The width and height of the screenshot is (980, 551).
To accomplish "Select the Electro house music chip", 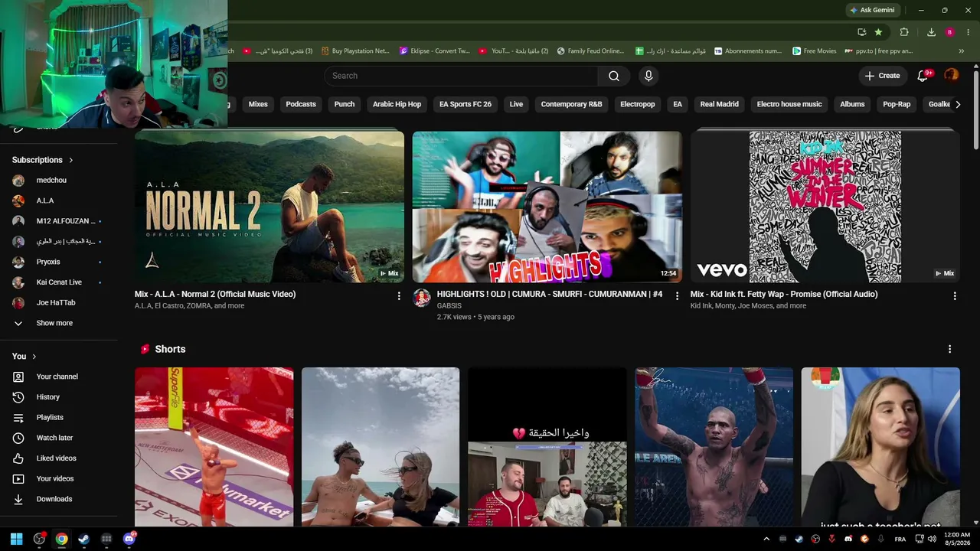I will point(789,104).
